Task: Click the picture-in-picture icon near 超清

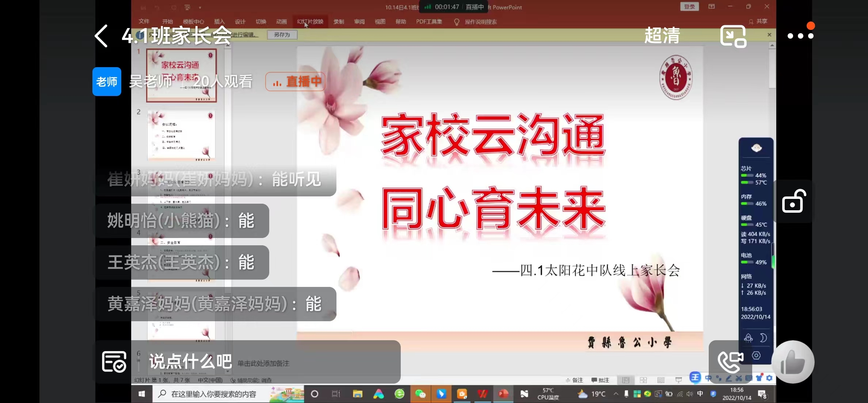Action: (733, 36)
